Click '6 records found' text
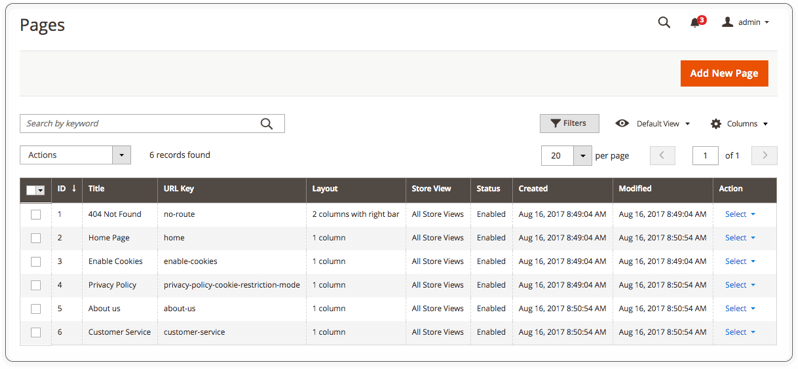This screenshot has height=369, width=798. tap(180, 155)
